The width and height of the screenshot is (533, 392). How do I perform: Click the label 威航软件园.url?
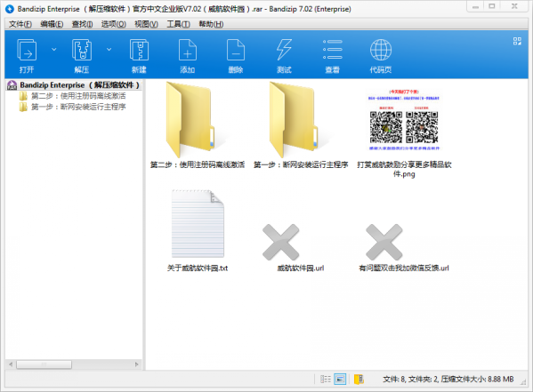click(301, 268)
